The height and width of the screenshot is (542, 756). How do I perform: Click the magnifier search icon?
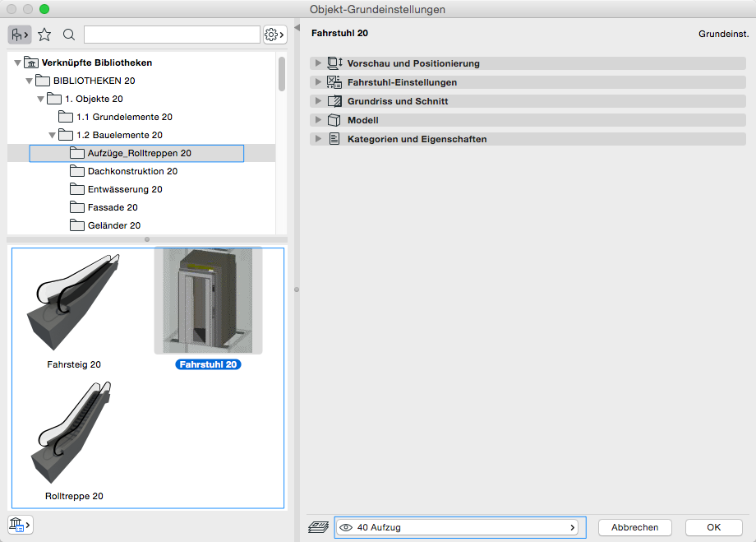coord(69,35)
